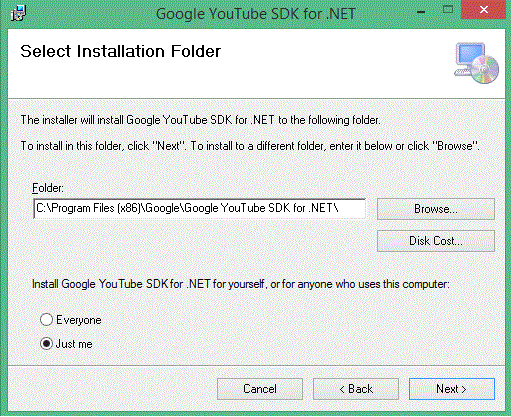Select the Everyone radio button
Screen dimensions: 511x417
tap(46, 319)
